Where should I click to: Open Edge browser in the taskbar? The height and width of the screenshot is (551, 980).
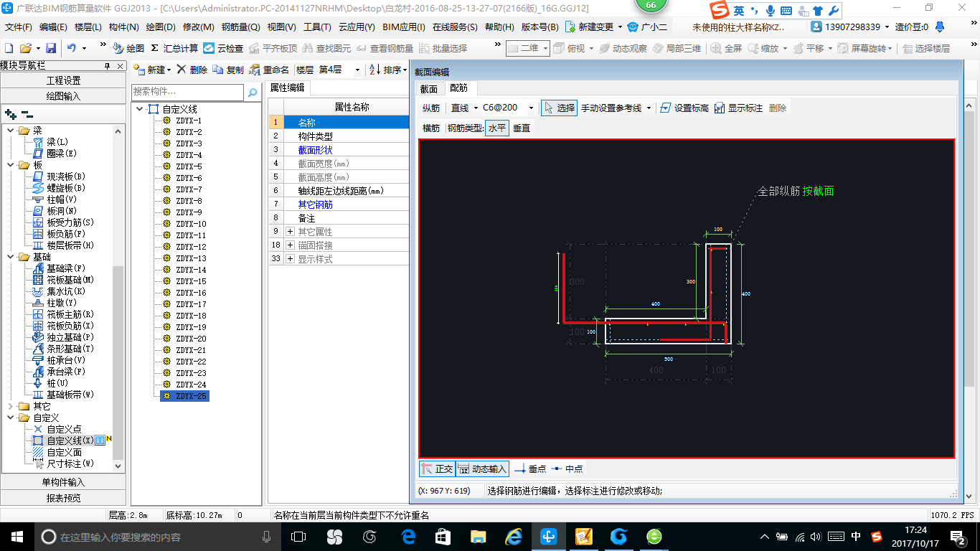[409, 537]
